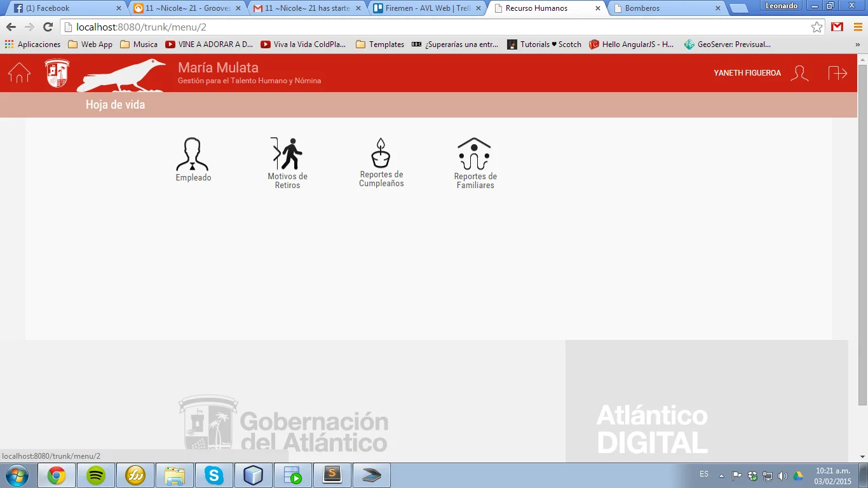Open the Tutorials ♥ Scotch bookmark
868x488 pixels.
[545, 44]
